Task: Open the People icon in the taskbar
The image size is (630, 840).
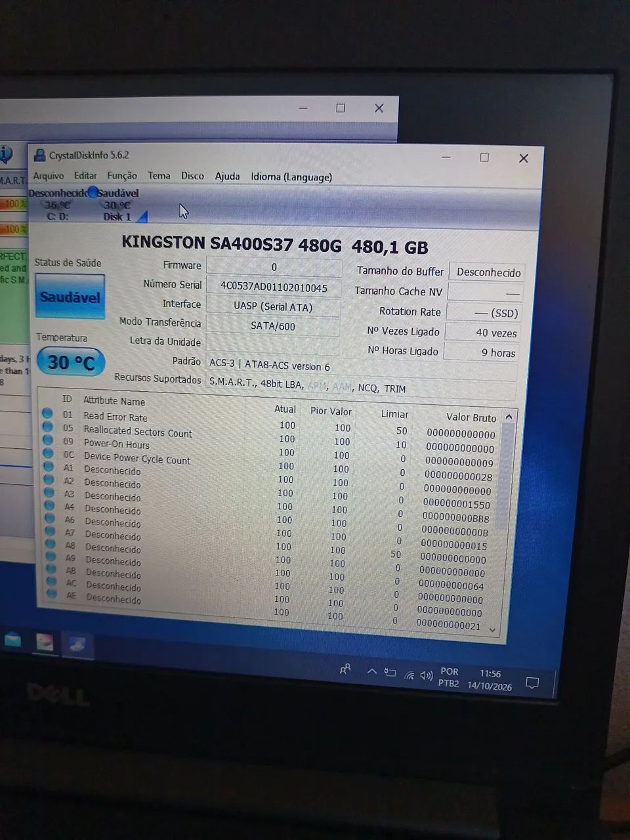Action: [x=345, y=669]
